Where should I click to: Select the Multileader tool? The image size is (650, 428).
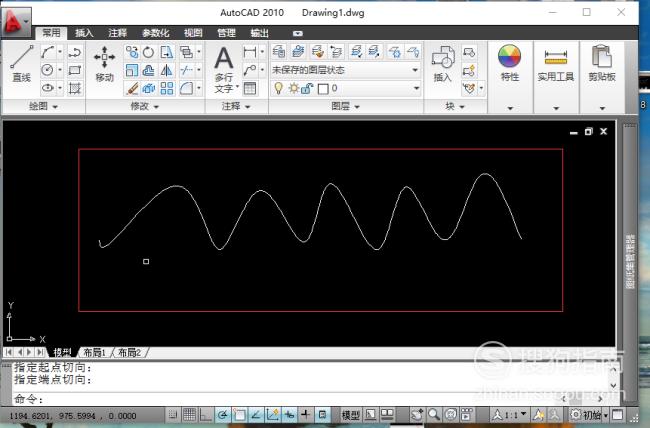[x=250, y=70]
